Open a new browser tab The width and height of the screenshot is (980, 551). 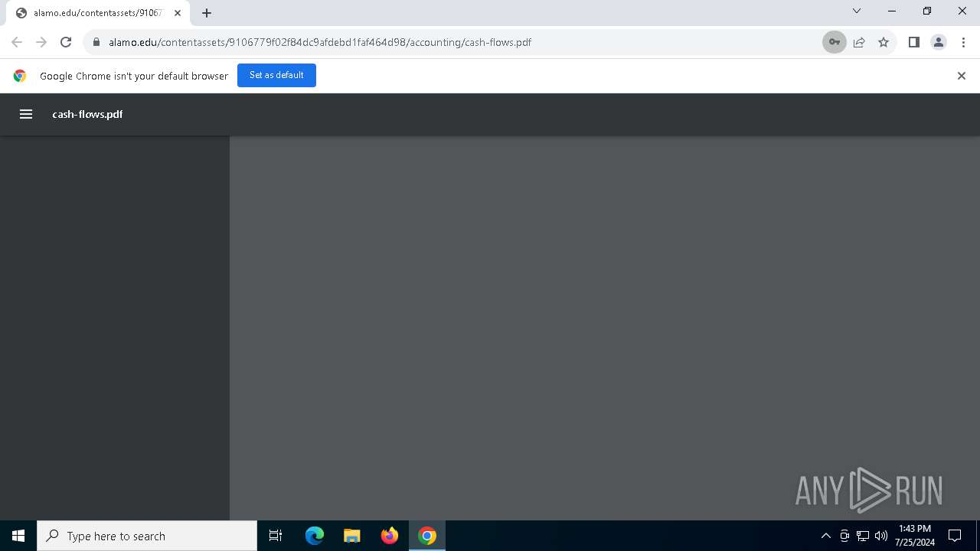point(207,13)
